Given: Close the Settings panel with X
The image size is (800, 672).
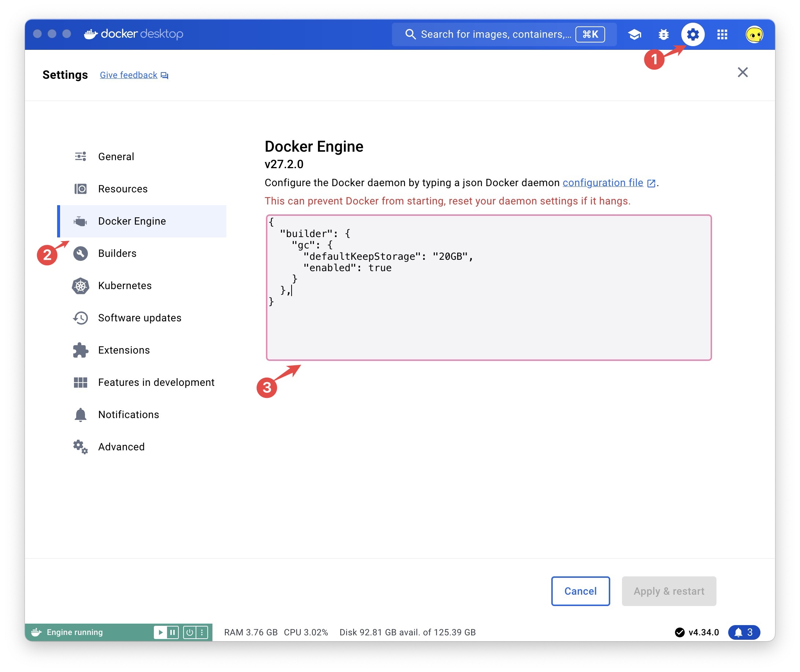Looking at the screenshot, I should (742, 73).
